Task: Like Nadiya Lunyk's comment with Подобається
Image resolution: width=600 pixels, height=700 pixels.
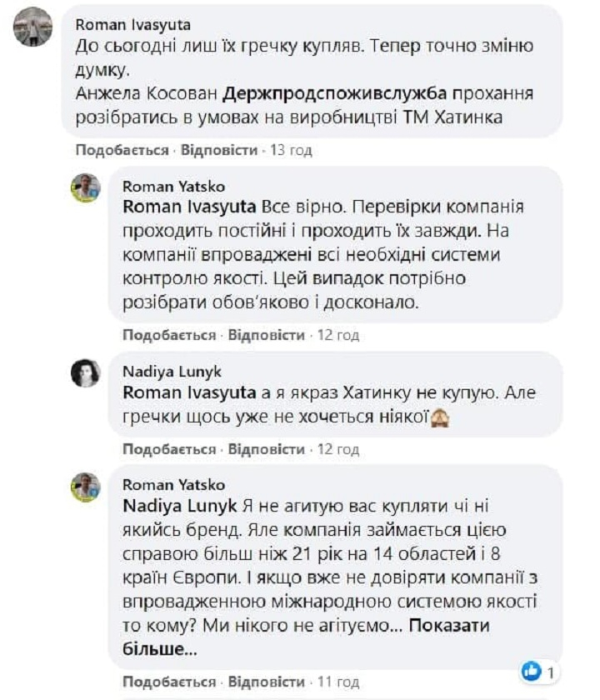Action: point(169,449)
